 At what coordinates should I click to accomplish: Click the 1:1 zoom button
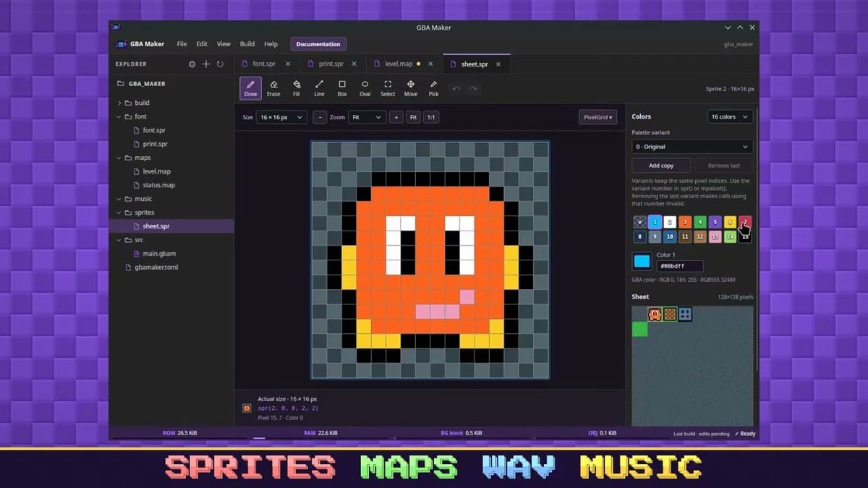431,117
